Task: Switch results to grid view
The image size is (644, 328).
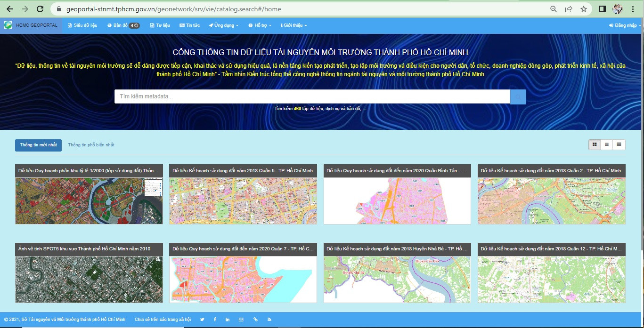Action: [595, 144]
